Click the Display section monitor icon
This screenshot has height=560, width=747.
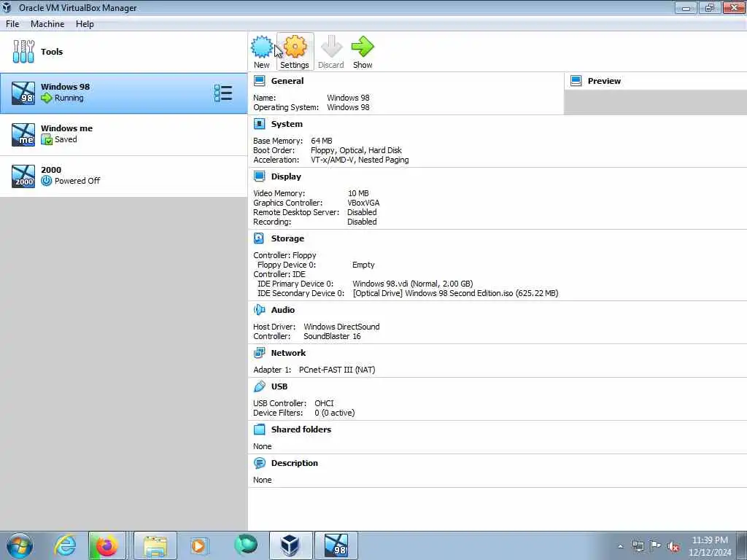click(260, 176)
